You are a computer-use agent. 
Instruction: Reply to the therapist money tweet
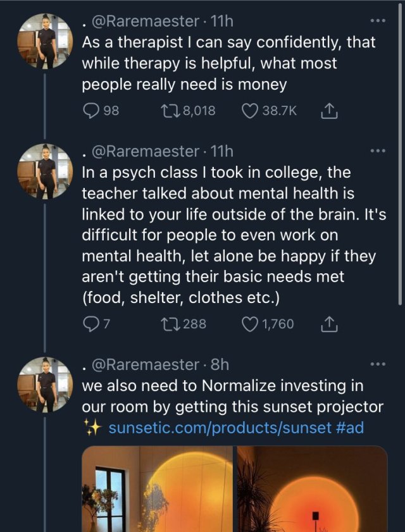click(x=91, y=111)
